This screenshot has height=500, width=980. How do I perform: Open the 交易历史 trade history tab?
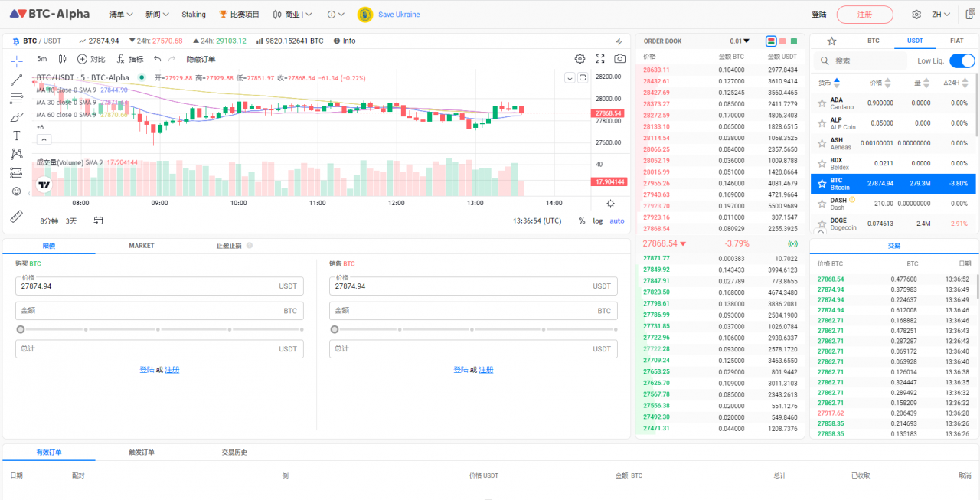pyautogui.click(x=234, y=453)
